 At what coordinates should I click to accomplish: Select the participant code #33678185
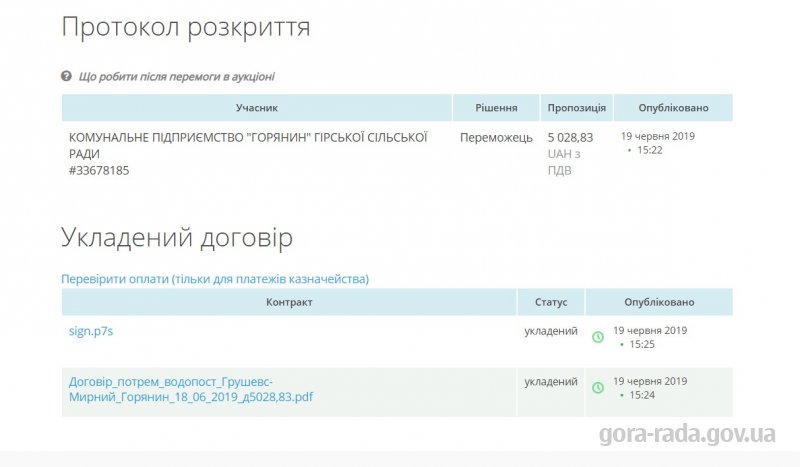point(99,170)
